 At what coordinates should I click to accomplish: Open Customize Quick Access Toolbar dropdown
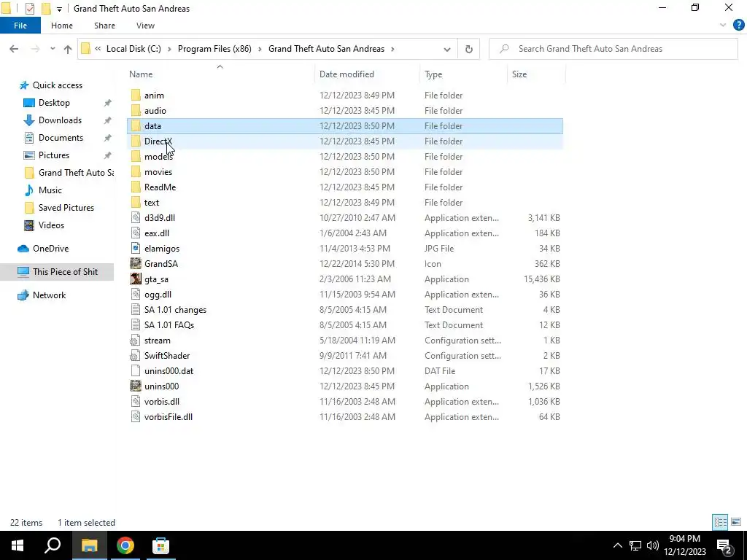tap(59, 9)
